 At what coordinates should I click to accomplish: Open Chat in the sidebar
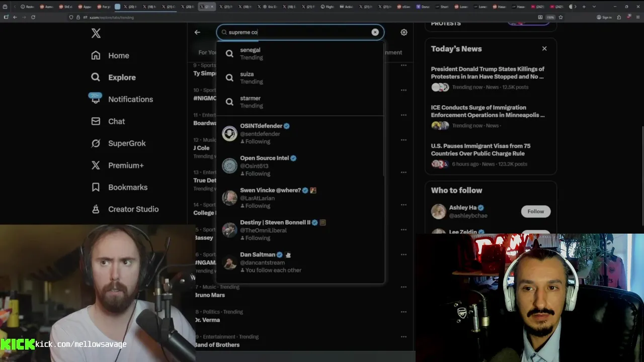(108, 121)
